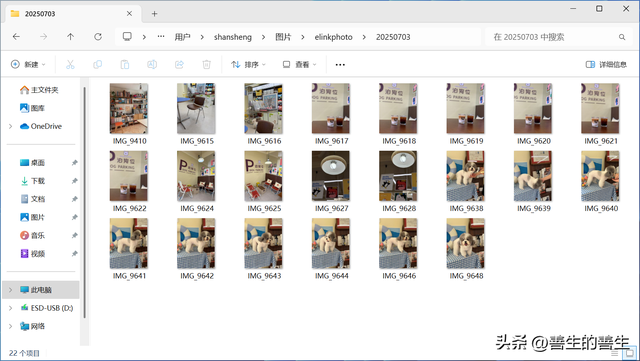The height and width of the screenshot is (361, 640).
Task: Select thumbnail IMG_9621
Action: point(600,109)
